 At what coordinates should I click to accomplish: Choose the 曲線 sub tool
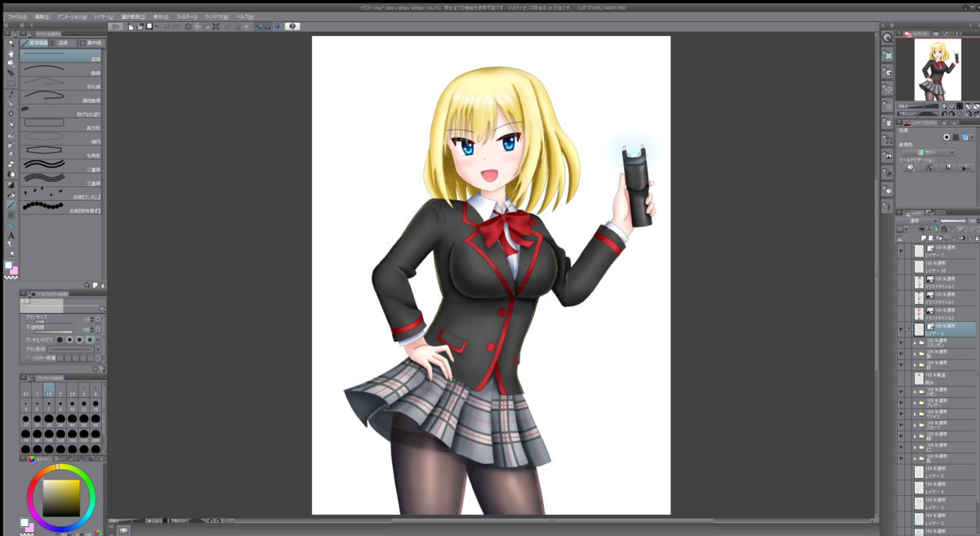[x=61, y=69]
